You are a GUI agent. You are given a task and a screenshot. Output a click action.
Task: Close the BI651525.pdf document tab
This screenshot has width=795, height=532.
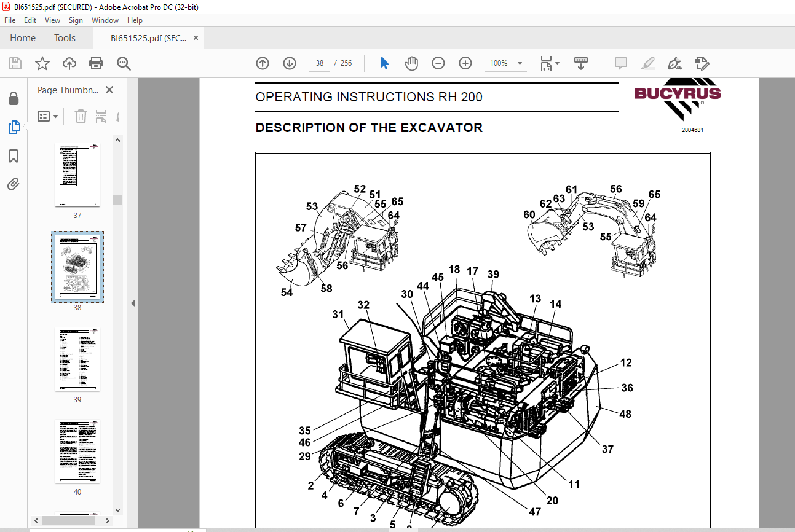pyautogui.click(x=196, y=38)
